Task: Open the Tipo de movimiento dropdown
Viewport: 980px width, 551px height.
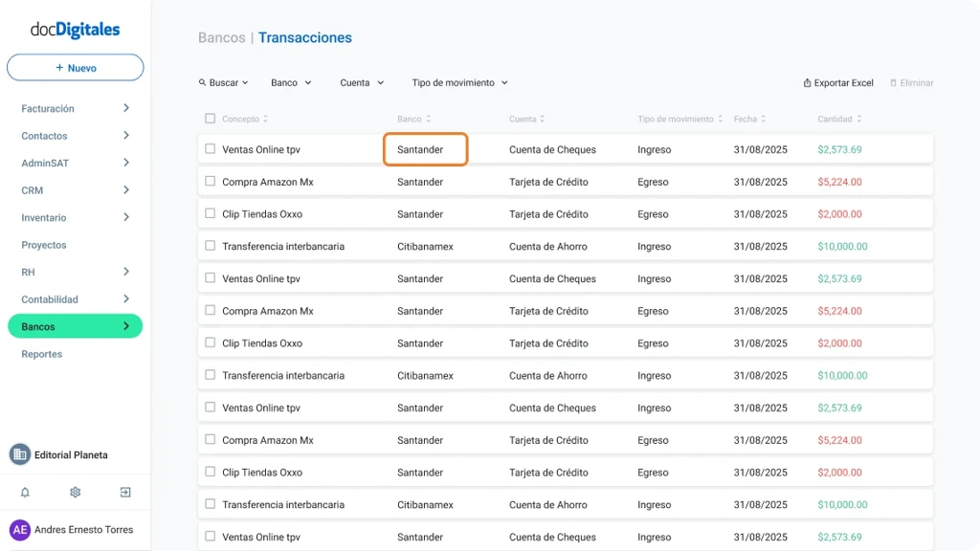Action: click(457, 82)
